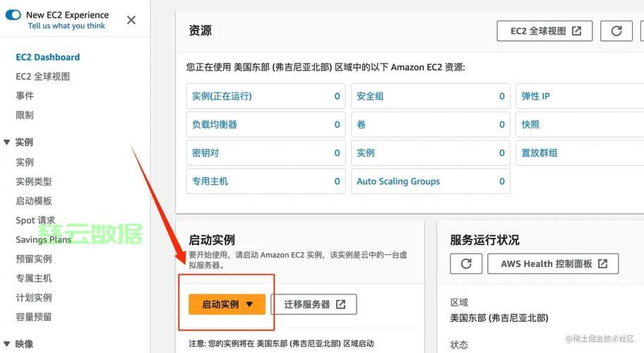Open EC2 Dashboard in sidebar

pos(47,57)
